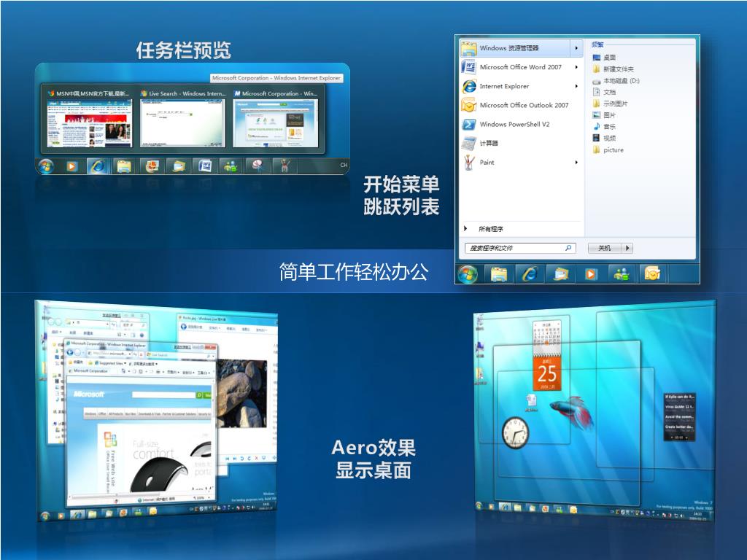
Task: Launch Paint from Start menu list
Action: 521,163
